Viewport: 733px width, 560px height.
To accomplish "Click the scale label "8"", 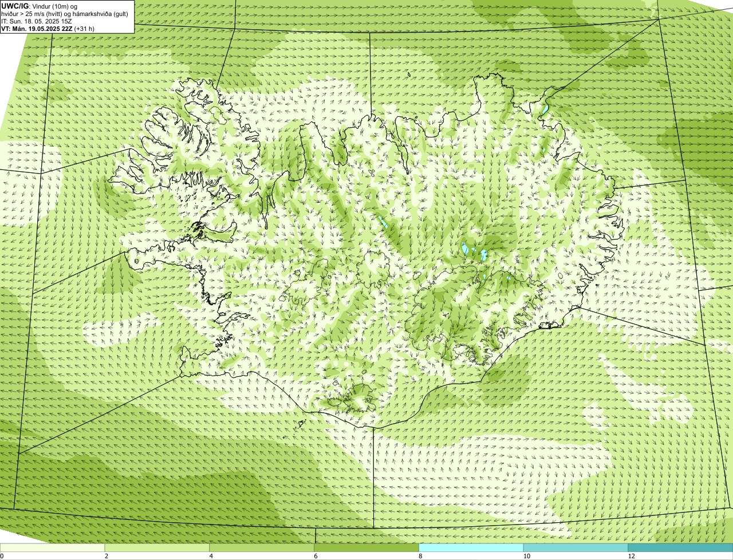I will coord(420,556).
